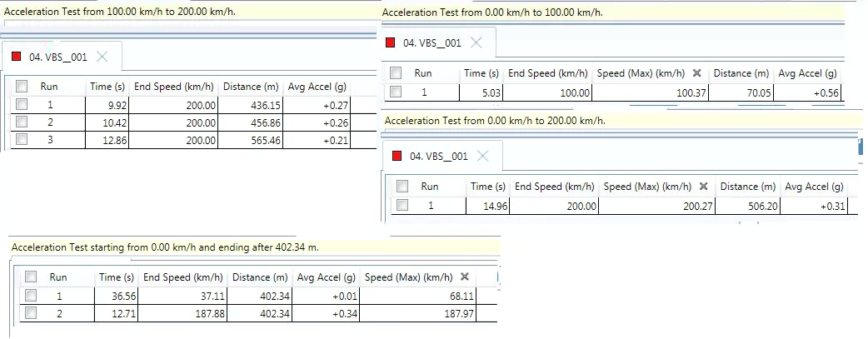Remove Speed (Max) column in 402.34 m table

click(x=465, y=277)
